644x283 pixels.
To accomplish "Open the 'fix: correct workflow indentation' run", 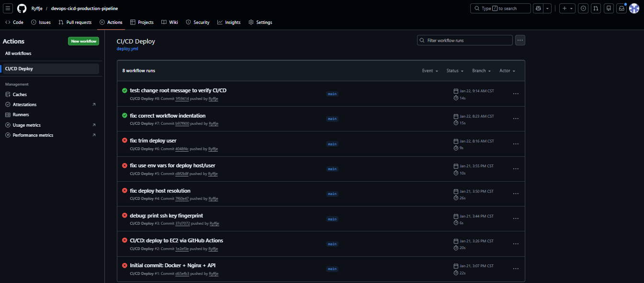I will pyautogui.click(x=168, y=116).
